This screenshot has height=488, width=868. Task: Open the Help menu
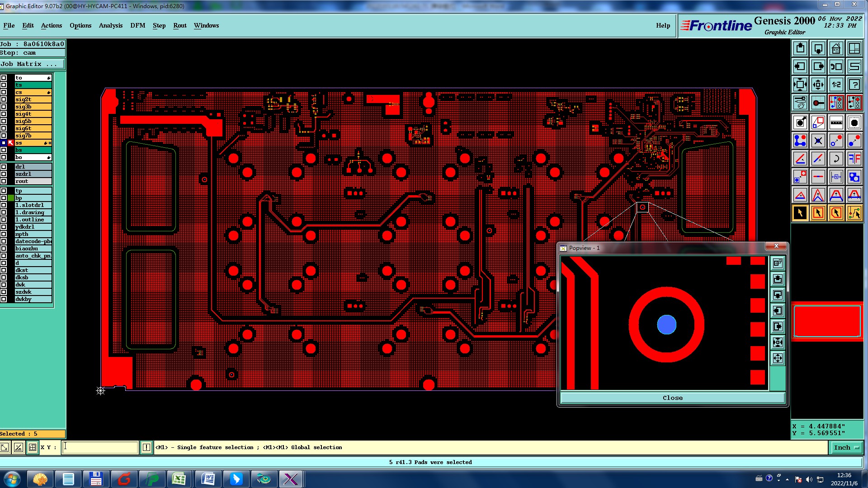[663, 25]
